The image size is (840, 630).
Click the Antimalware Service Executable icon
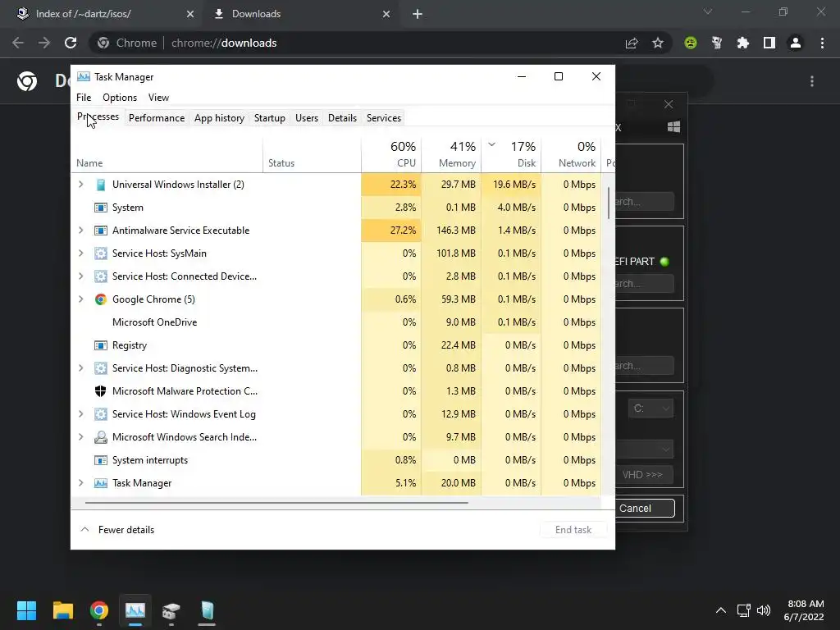coord(100,231)
